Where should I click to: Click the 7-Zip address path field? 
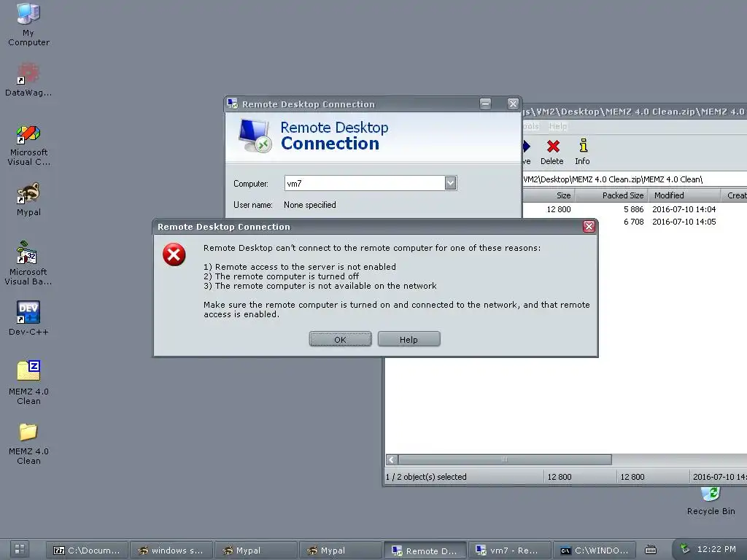[635, 179]
